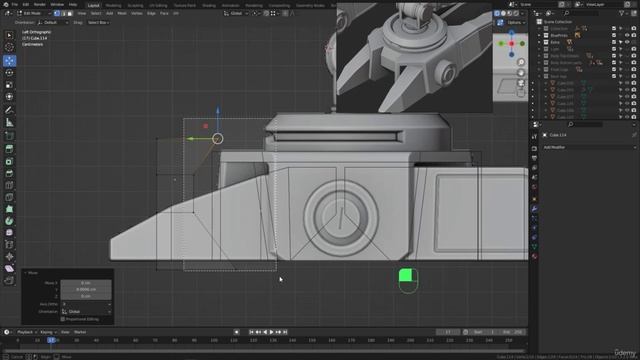Screen dimensions: 640x360
Task: Open Marker menu in timeline
Action: point(80,332)
